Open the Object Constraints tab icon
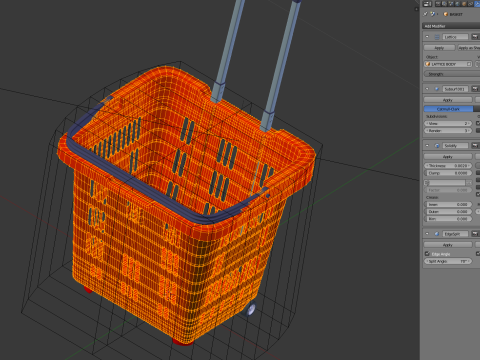Viewport: 480px width, 360px height. (x=470, y=4)
